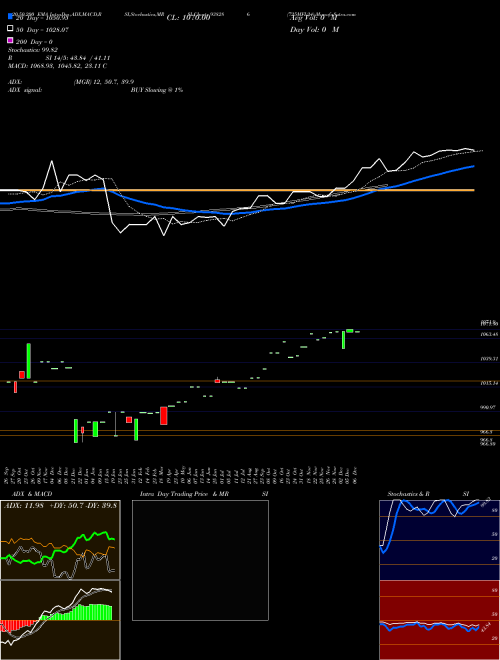Click the 'Stochastics & R' panel title
The width and height of the screenshot is (500, 660).
pyautogui.click(x=408, y=494)
